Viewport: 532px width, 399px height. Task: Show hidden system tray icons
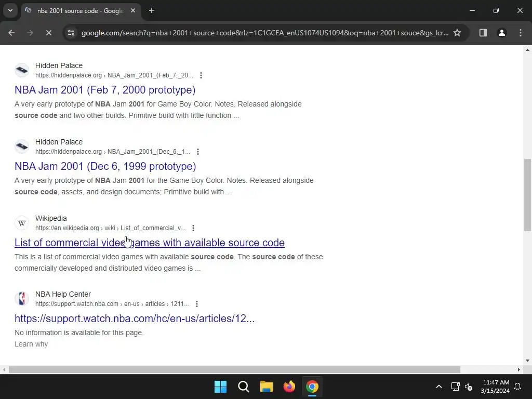click(438, 387)
